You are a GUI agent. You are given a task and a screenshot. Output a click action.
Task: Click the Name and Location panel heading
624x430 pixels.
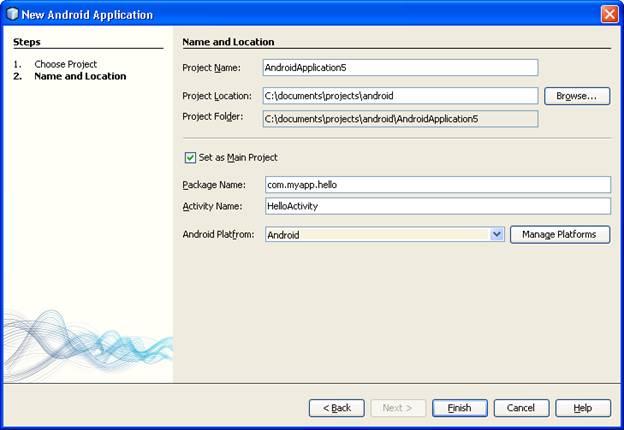click(228, 42)
